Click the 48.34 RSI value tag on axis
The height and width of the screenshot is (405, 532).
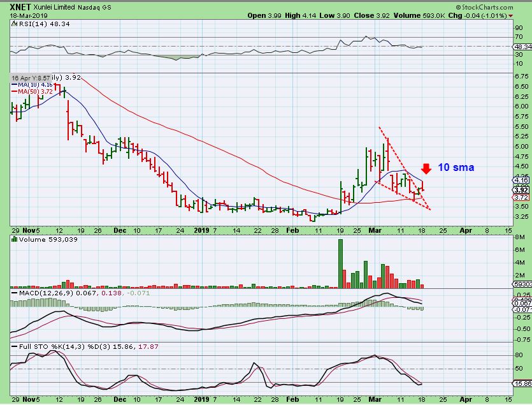(x=522, y=47)
